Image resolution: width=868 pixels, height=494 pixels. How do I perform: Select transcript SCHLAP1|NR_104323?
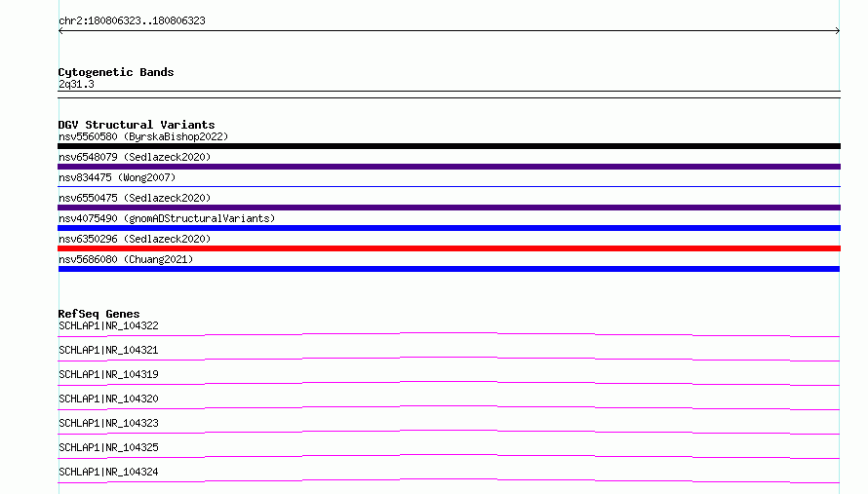[108, 423]
